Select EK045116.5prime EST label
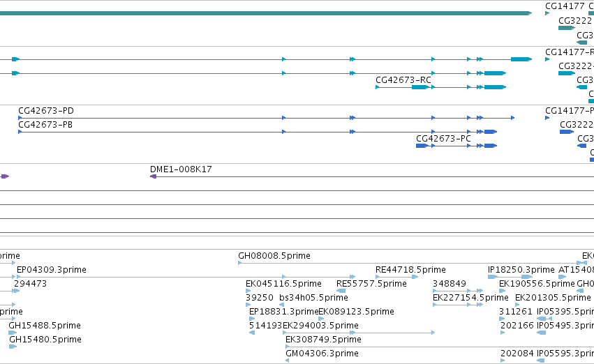Screen dimensions: 594x364 [x=283, y=284]
